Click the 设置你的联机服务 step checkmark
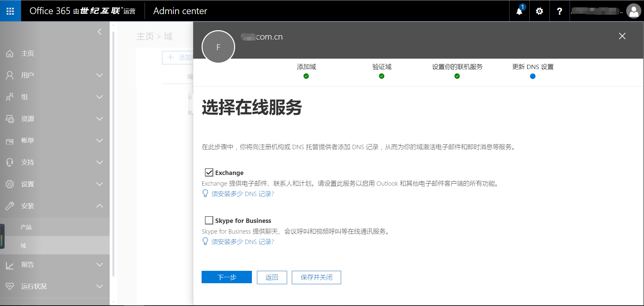This screenshot has height=306, width=644. (x=457, y=76)
